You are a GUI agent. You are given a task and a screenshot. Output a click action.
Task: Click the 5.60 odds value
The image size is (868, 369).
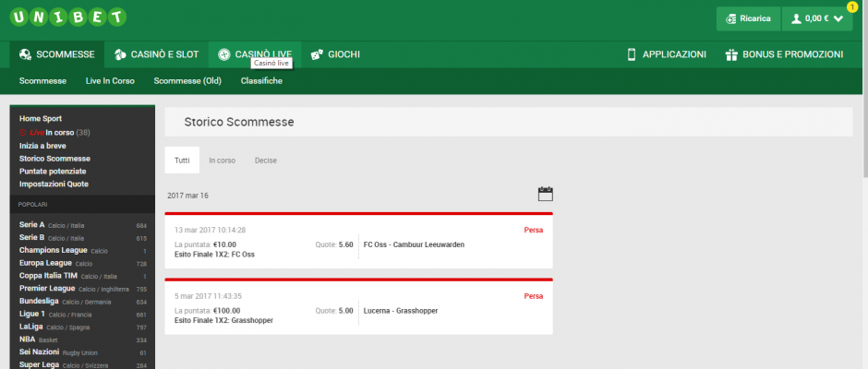point(346,244)
